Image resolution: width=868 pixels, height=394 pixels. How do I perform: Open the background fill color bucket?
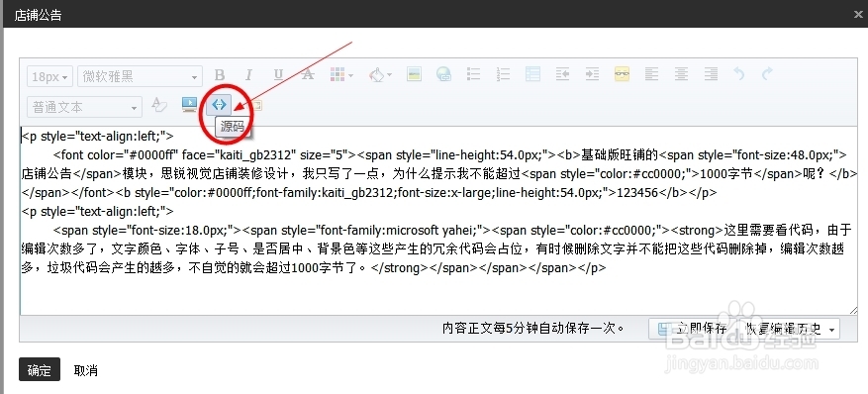point(381,75)
